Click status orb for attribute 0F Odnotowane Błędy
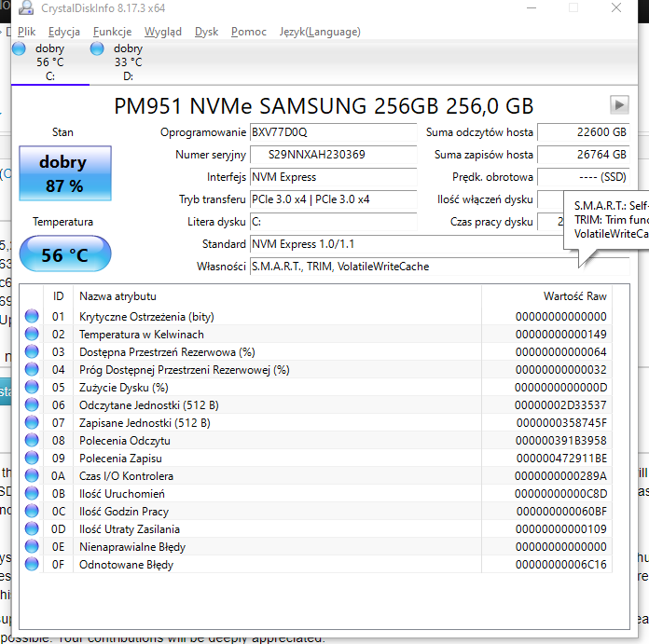This screenshot has height=644, width=649. point(32,564)
